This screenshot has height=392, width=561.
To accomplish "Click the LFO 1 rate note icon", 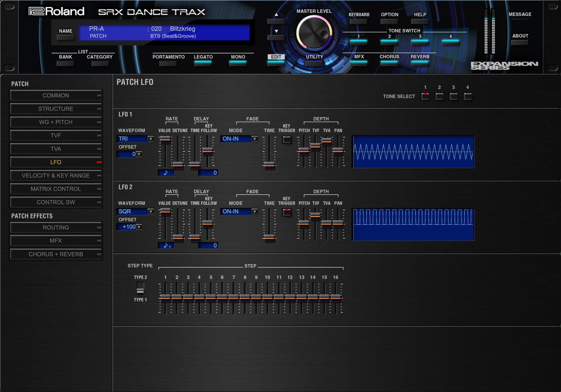I will [x=166, y=173].
